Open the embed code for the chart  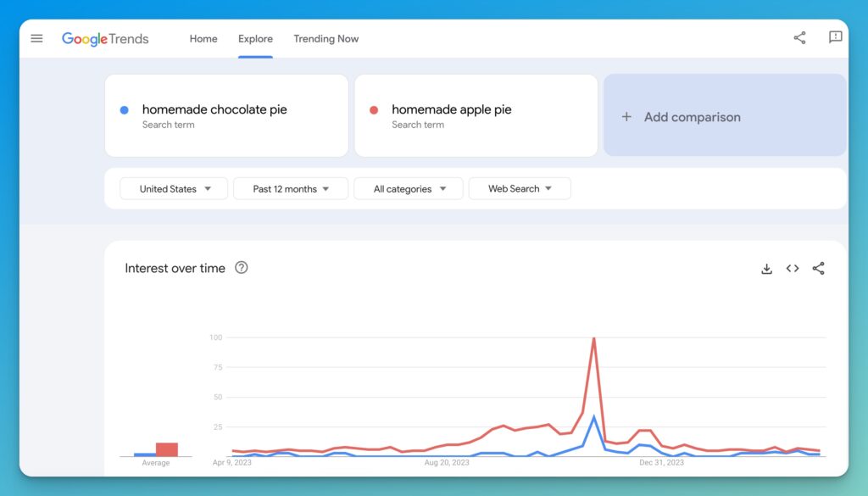pos(792,268)
